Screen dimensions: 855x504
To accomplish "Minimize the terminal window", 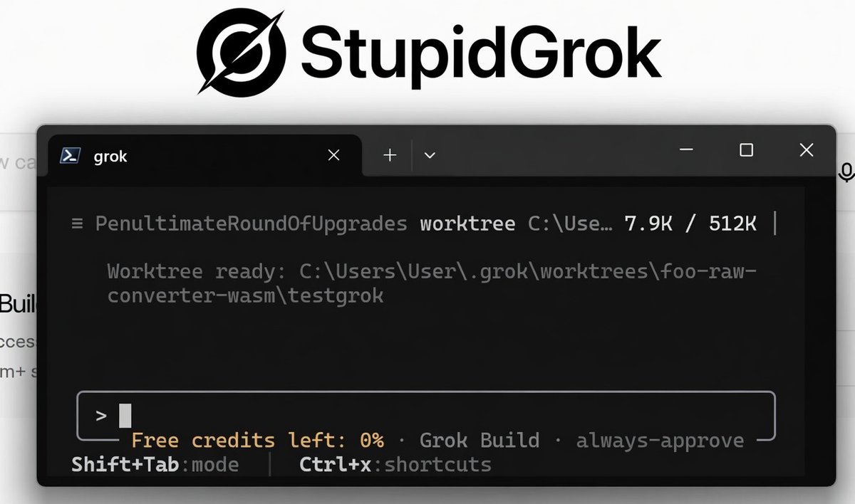I will tap(686, 150).
